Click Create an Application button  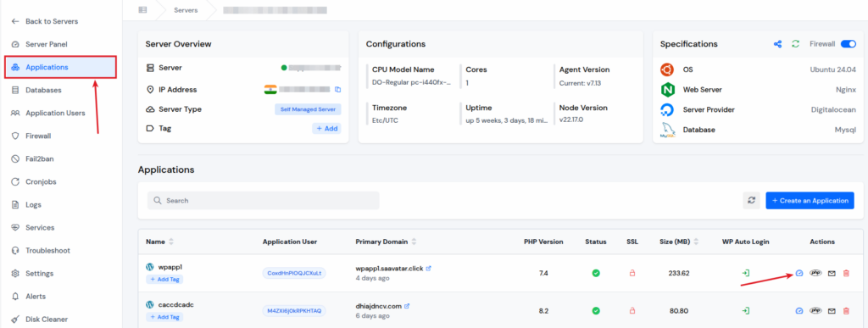point(810,200)
